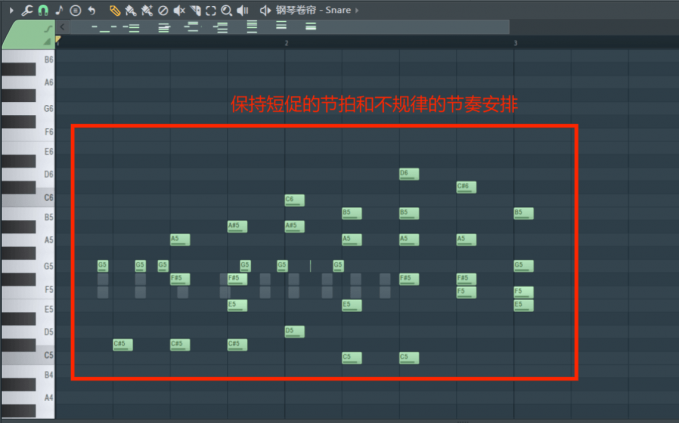The image size is (679, 423).
Task: Play the G6 piano key
Action: pyautogui.click(x=45, y=108)
